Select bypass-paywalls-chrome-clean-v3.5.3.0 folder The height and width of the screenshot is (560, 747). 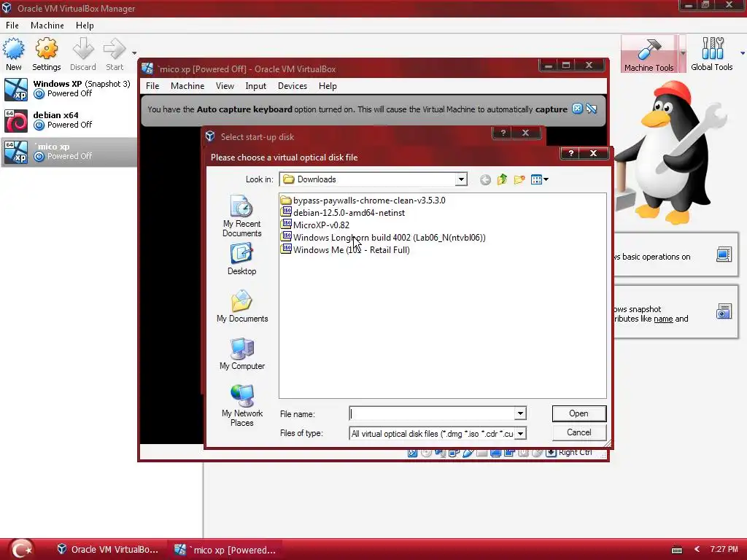(x=363, y=201)
